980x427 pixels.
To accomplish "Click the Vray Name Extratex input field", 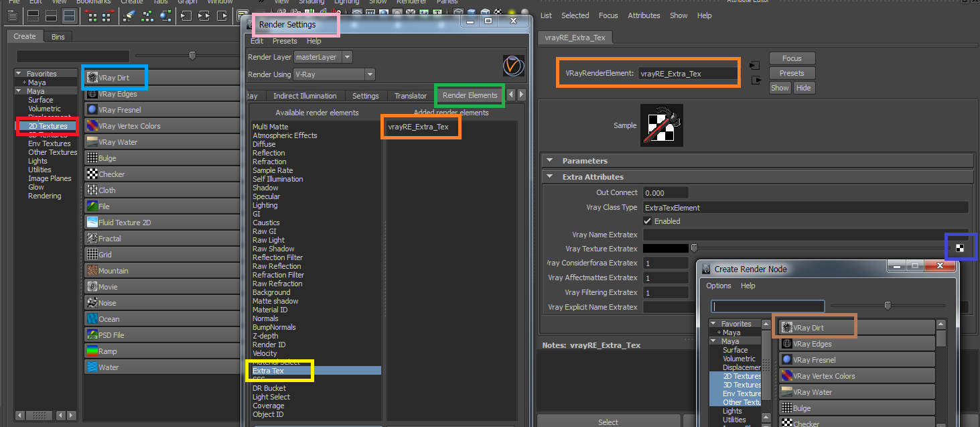I will [806, 235].
